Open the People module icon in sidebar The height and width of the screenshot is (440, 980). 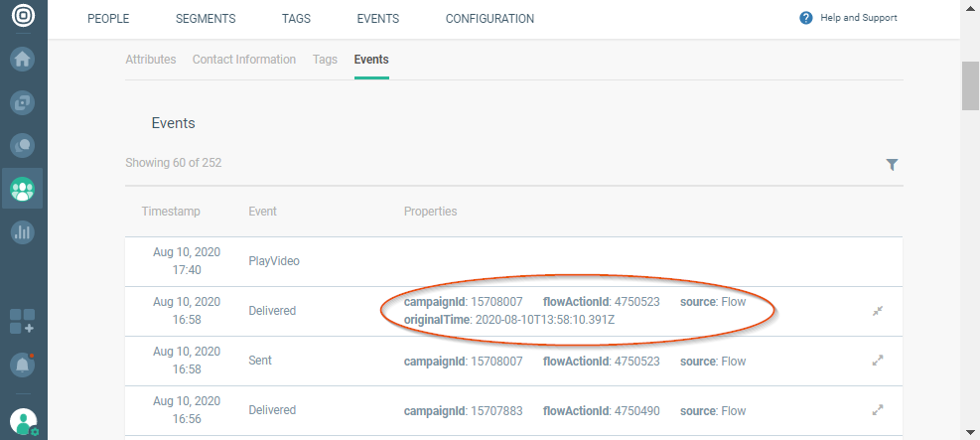[x=22, y=188]
